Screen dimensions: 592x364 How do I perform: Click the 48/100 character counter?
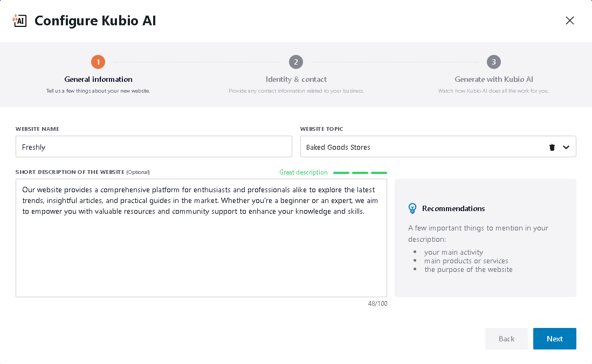377,304
